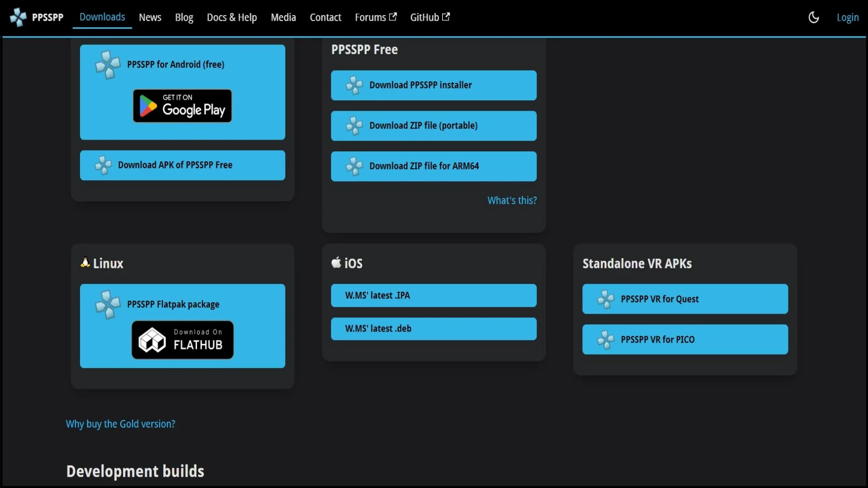Open GitHub external link

coord(430,18)
